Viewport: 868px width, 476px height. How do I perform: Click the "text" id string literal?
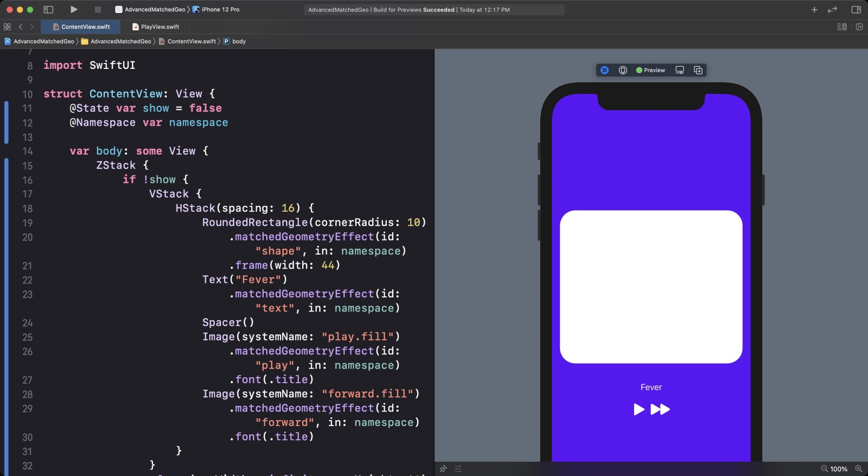(275, 308)
